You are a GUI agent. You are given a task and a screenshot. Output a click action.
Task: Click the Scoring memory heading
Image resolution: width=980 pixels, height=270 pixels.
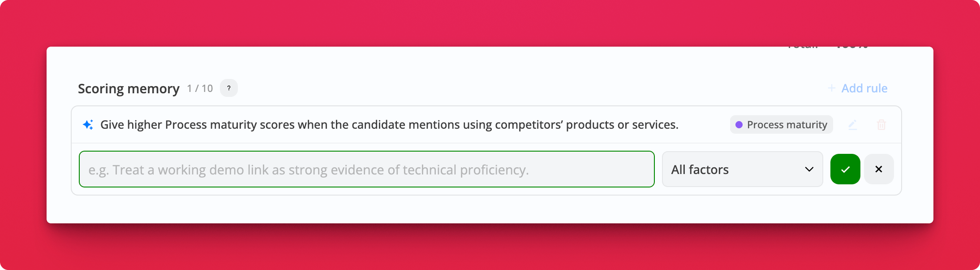pyautogui.click(x=129, y=89)
